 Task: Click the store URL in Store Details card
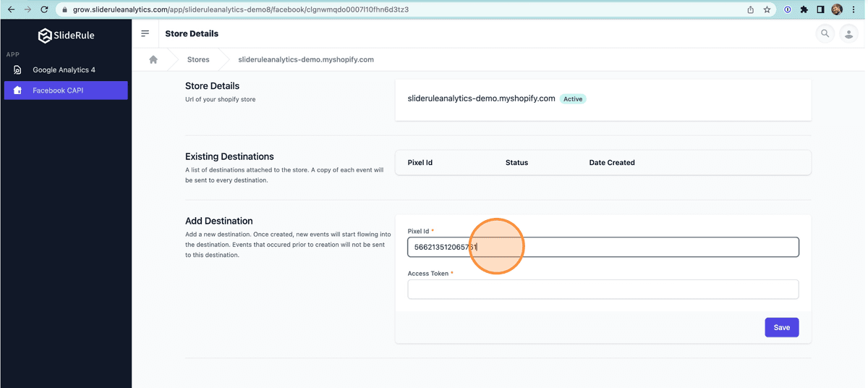[x=482, y=98]
